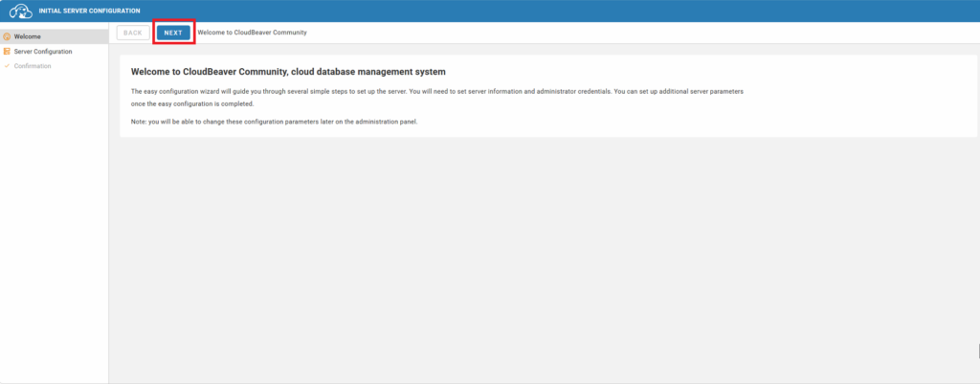This screenshot has height=384, width=980.
Task: Click the CloudBeaver logo icon
Action: [x=20, y=11]
